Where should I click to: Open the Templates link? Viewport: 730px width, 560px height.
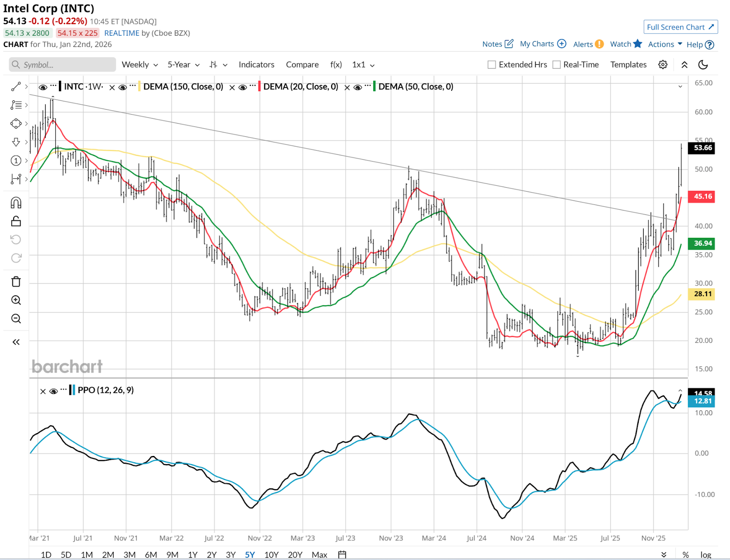pos(628,65)
